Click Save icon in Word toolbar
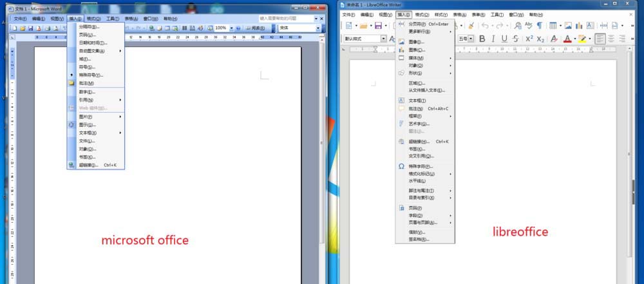Viewport: 644px width, 284px height. pos(30,28)
